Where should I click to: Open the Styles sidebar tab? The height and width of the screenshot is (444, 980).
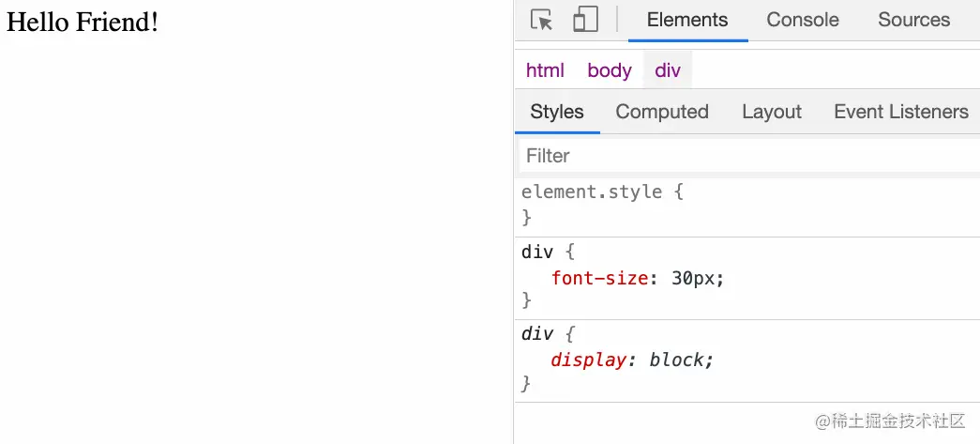coord(557,112)
